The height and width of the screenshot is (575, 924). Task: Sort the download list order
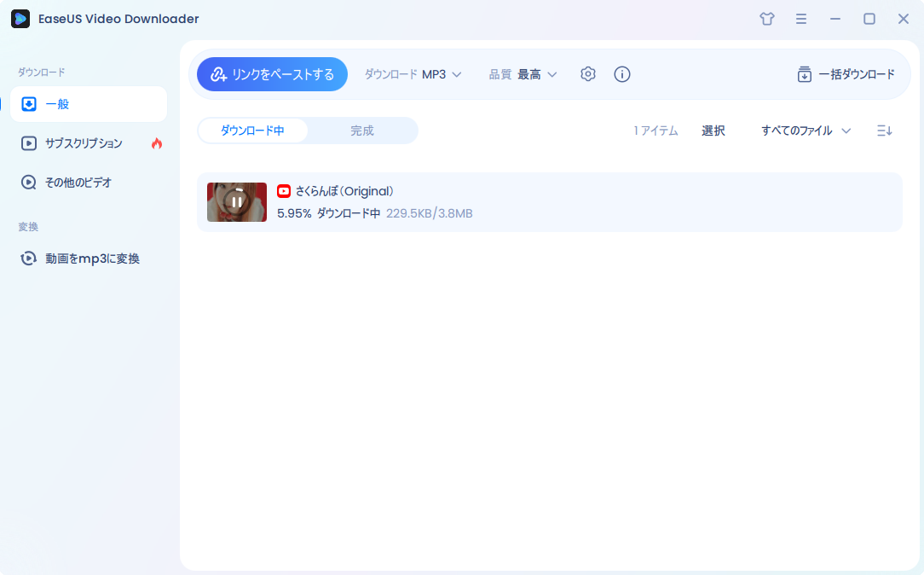click(884, 131)
